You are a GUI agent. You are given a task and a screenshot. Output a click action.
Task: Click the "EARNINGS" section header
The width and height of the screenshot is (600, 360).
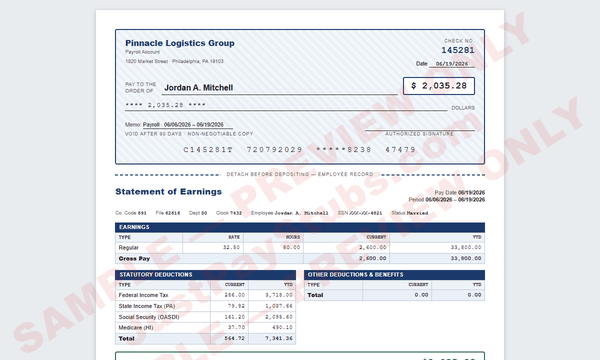[x=300, y=227]
